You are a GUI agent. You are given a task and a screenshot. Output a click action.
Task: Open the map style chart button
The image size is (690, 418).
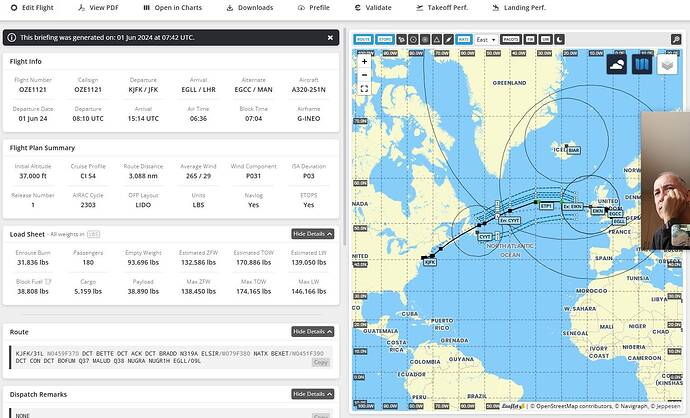(642, 64)
